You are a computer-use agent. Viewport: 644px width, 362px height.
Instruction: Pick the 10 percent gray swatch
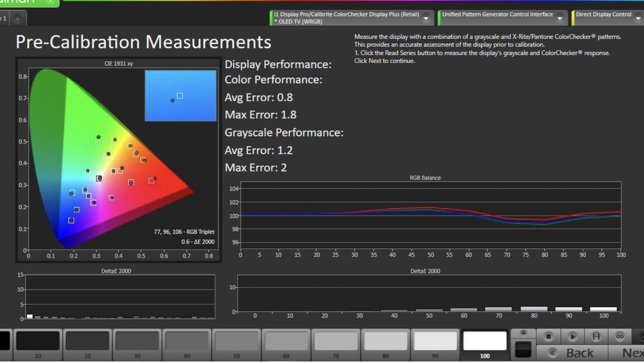[38, 341]
